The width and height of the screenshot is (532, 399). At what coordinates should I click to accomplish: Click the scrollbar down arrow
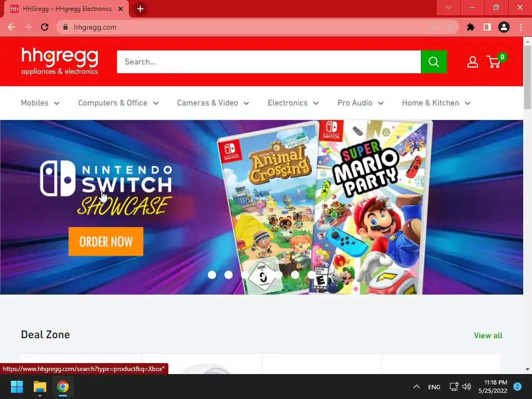(x=527, y=369)
